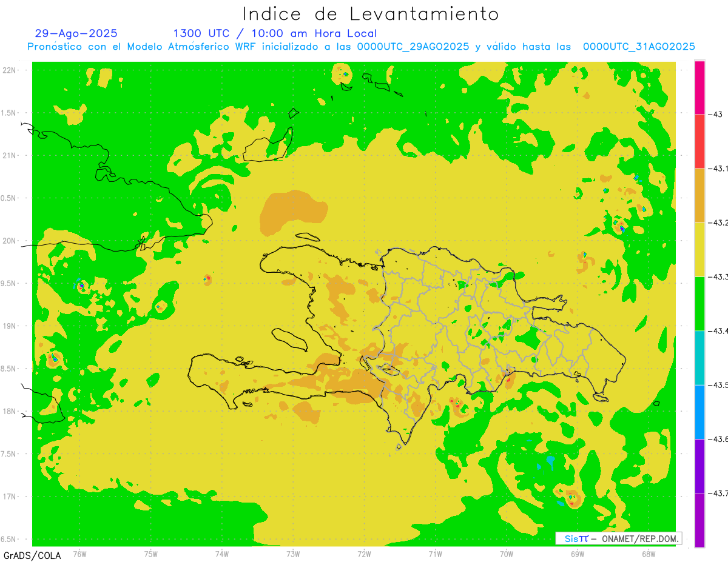Click the '69W' longitude axis label

click(578, 554)
